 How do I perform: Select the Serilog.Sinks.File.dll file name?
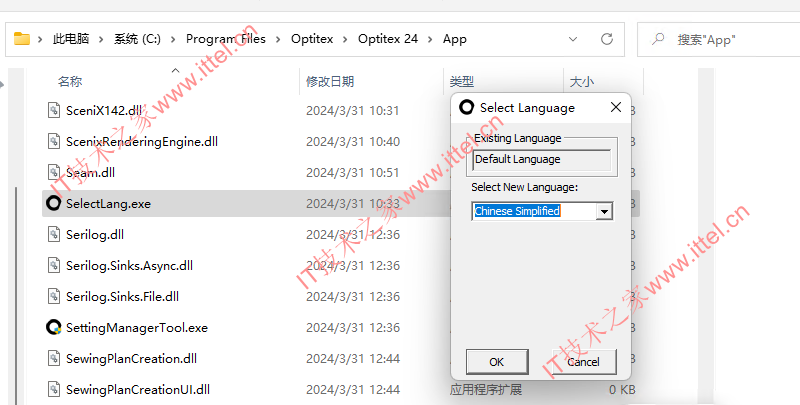pos(122,296)
